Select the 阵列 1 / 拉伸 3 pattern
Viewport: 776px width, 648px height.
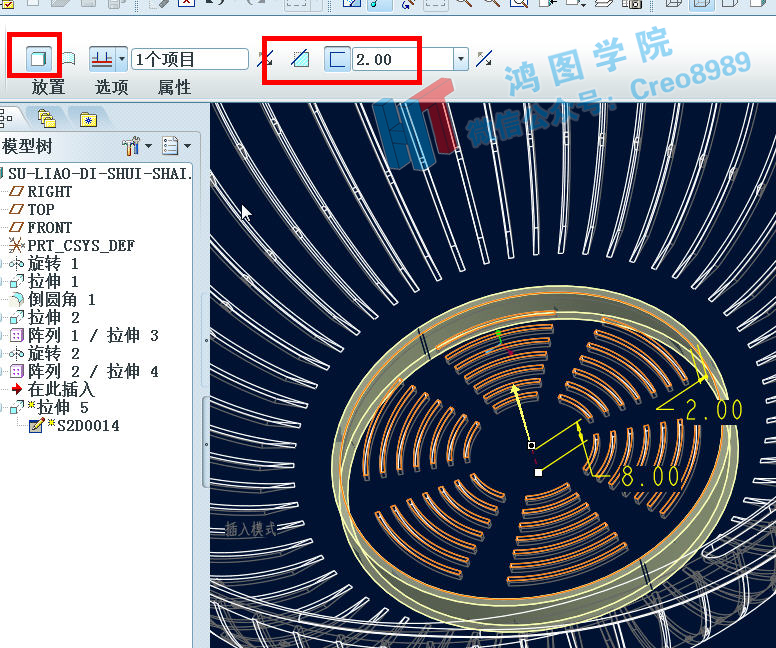93,336
